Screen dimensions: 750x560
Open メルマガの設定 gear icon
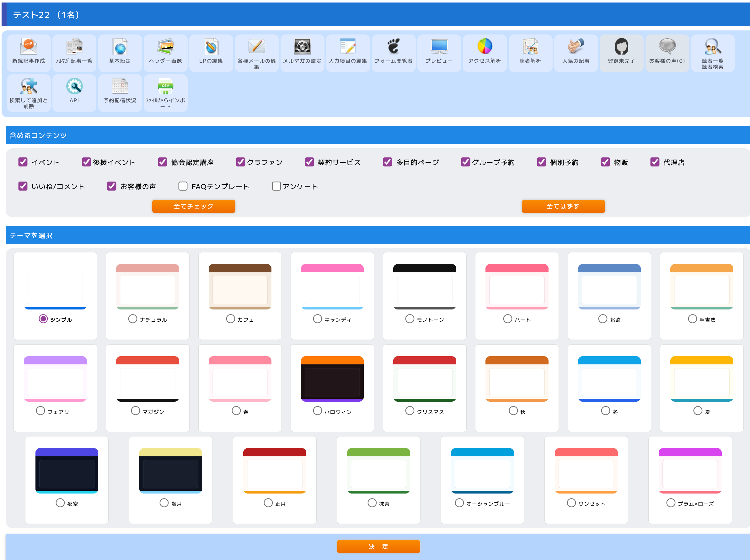tap(302, 47)
